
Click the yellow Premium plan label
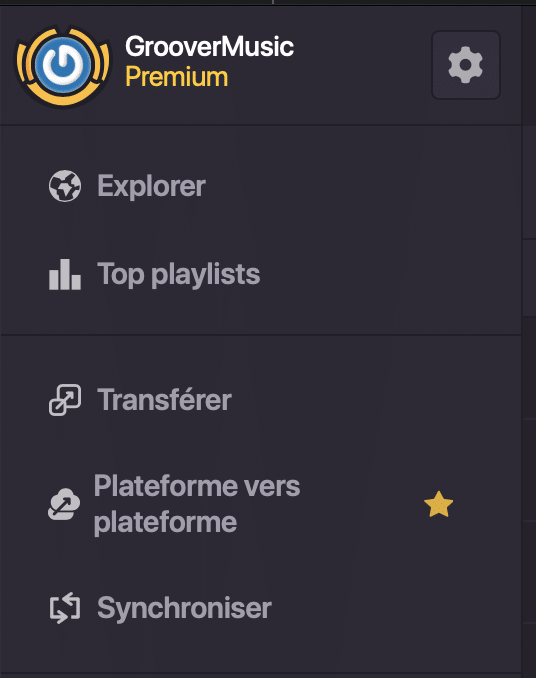[x=176, y=77]
